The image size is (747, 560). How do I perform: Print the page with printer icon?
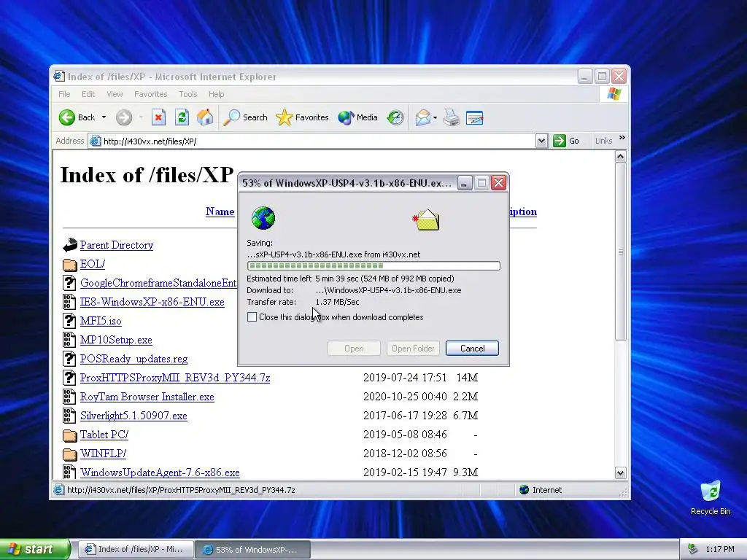point(451,117)
